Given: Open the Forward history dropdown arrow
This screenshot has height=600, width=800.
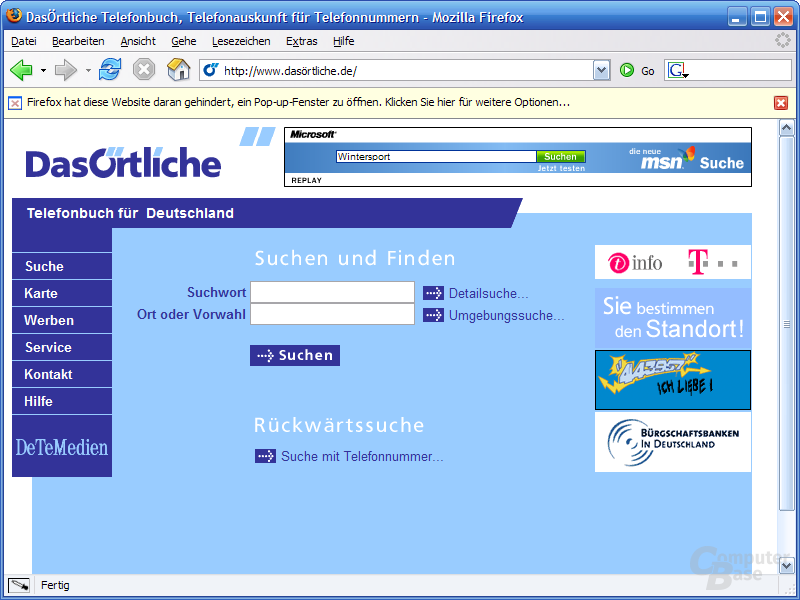Looking at the screenshot, I should [88, 70].
